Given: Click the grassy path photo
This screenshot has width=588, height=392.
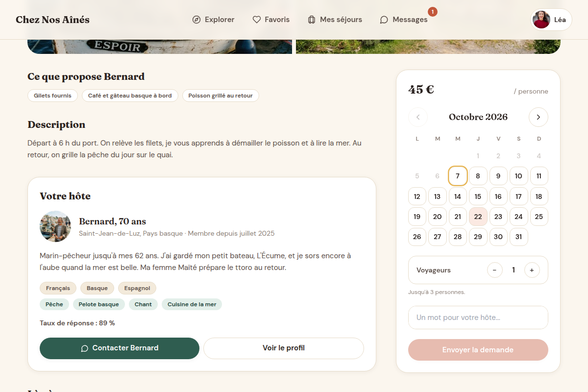Looking at the screenshot, I should [428, 46].
